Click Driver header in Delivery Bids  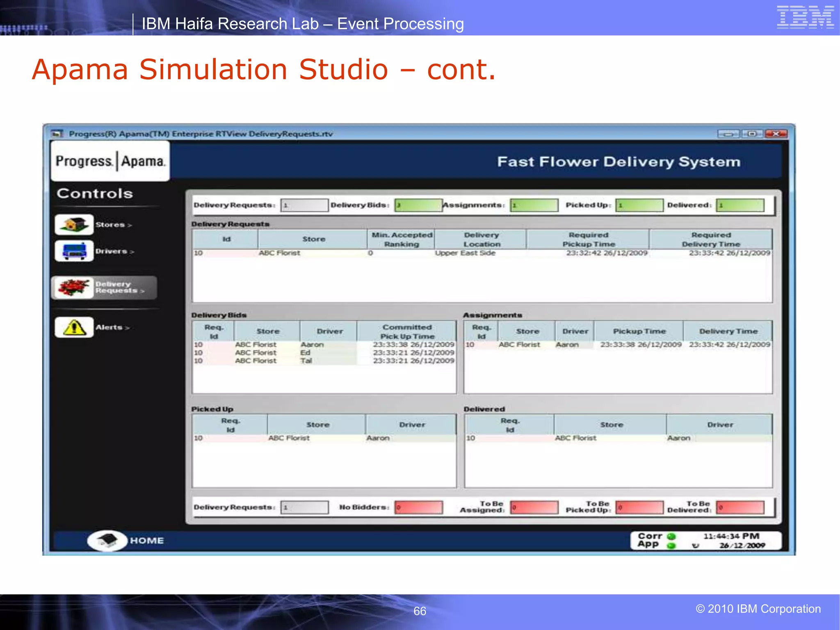pos(329,331)
